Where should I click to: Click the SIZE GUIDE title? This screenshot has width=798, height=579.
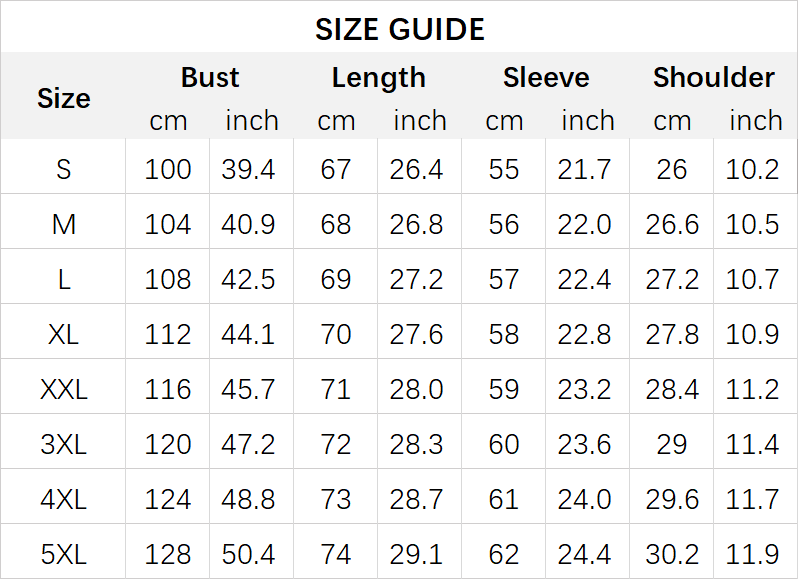pos(399,29)
